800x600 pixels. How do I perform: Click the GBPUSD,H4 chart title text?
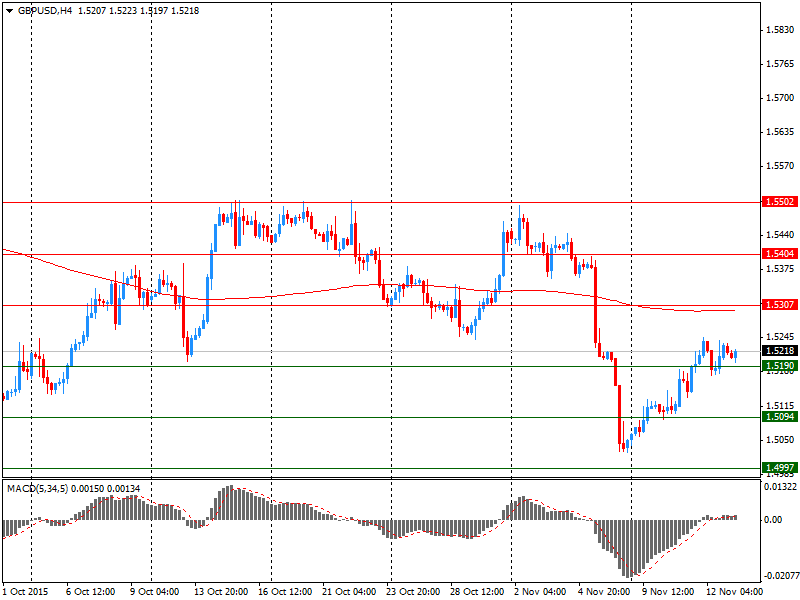click(45, 11)
